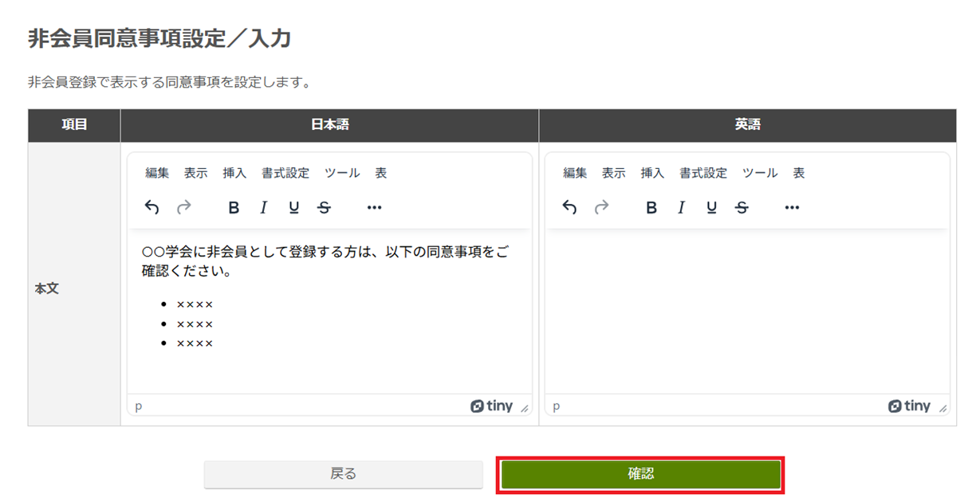Toggle Strikethrough in the Japanese editor
Image resolution: width=980 pixels, height=502 pixels.
324,208
